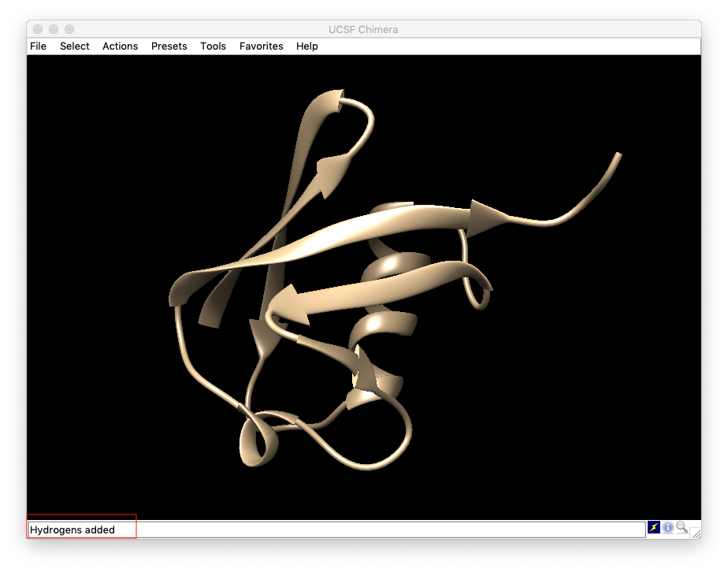The height and width of the screenshot is (572, 728).
Task: Click the lightning bolt Rapid Access icon
Action: 654,528
